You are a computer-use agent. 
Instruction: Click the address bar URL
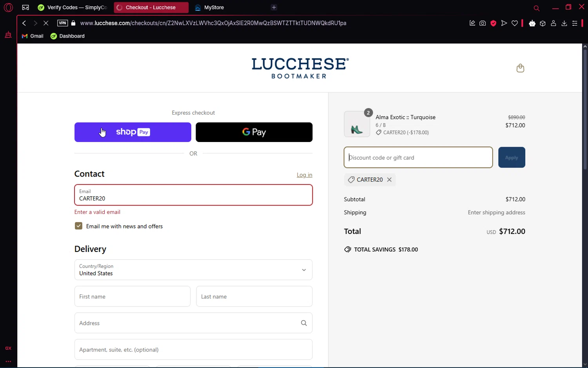coord(213,23)
